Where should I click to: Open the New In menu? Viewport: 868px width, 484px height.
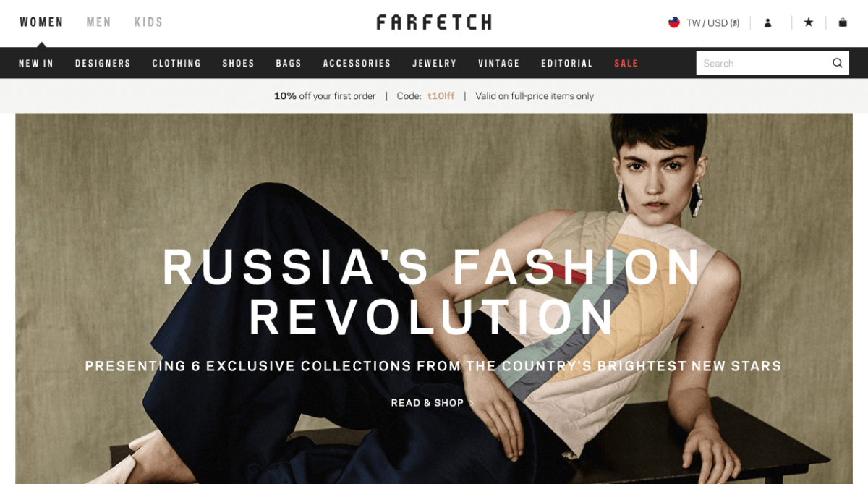(36, 64)
